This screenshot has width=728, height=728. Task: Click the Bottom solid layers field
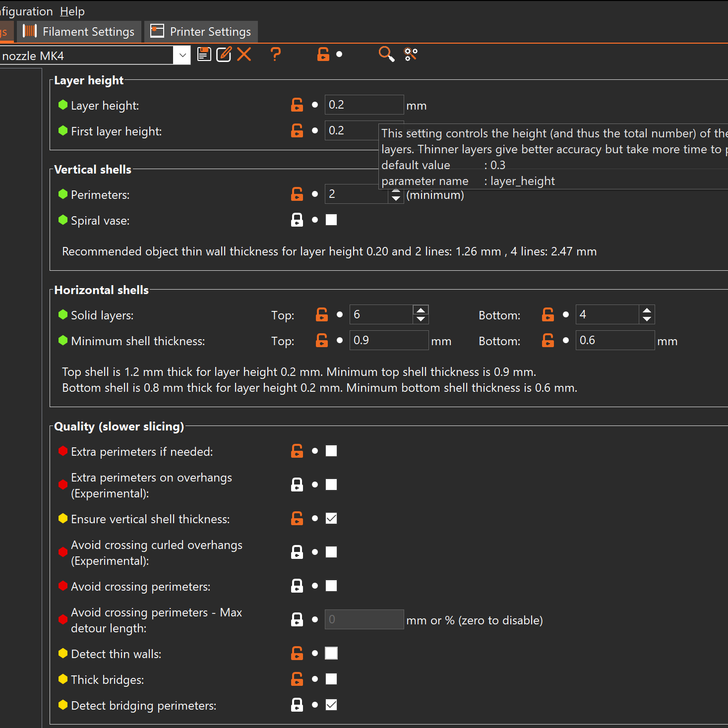607,314
